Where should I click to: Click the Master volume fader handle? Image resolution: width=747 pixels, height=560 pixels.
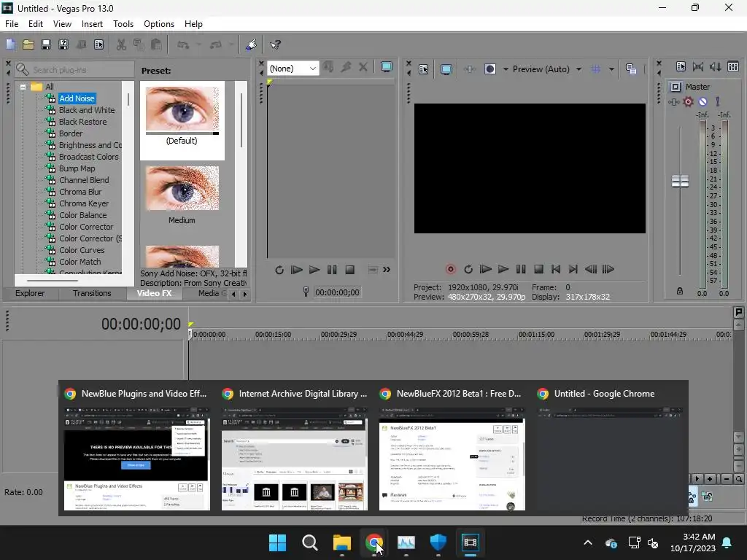click(x=680, y=182)
